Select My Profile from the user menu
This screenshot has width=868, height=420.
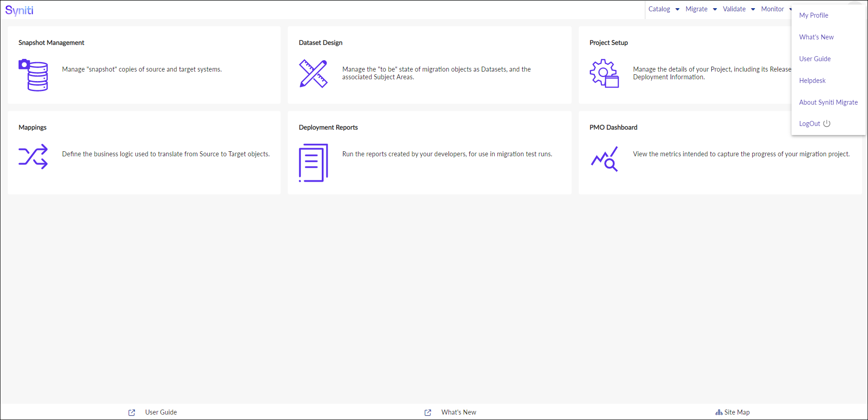coord(814,15)
